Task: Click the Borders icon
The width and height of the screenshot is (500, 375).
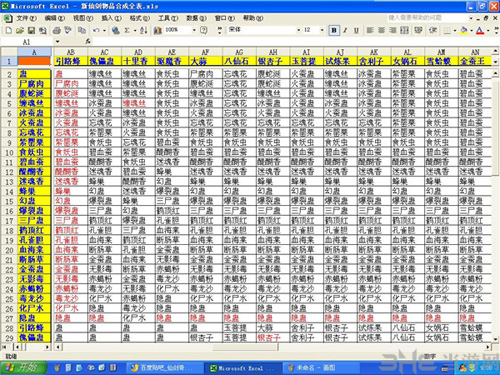Action: tap(447, 31)
